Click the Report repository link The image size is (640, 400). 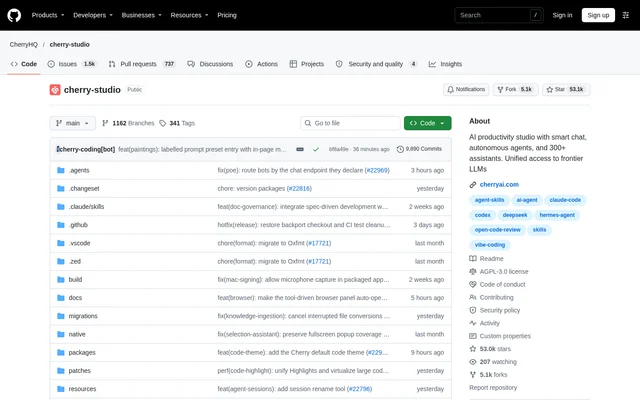(493, 387)
